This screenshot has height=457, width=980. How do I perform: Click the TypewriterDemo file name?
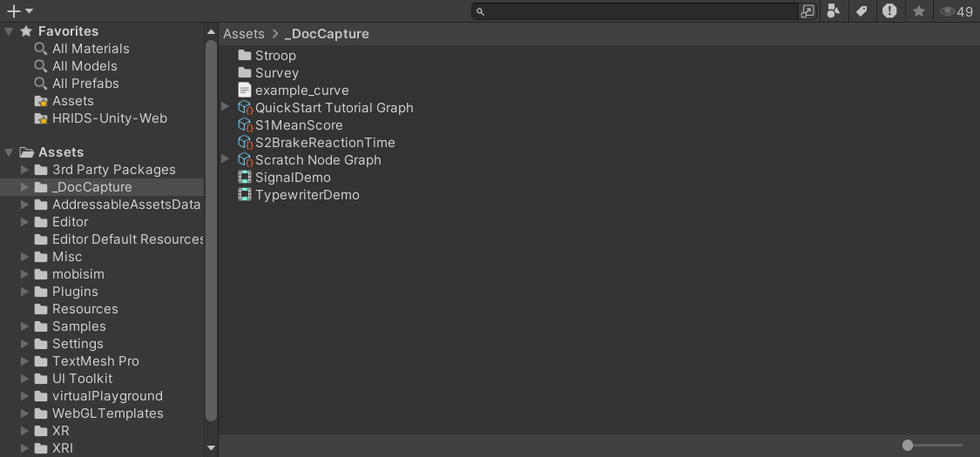pos(307,195)
